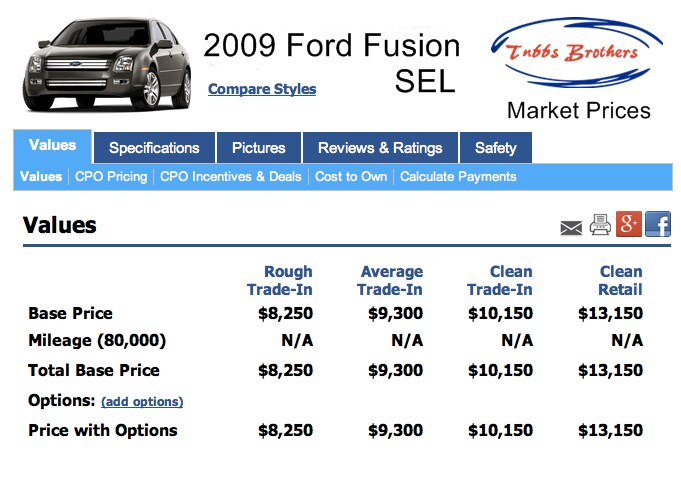
Task: Click the add options link
Action: tap(142, 402)
